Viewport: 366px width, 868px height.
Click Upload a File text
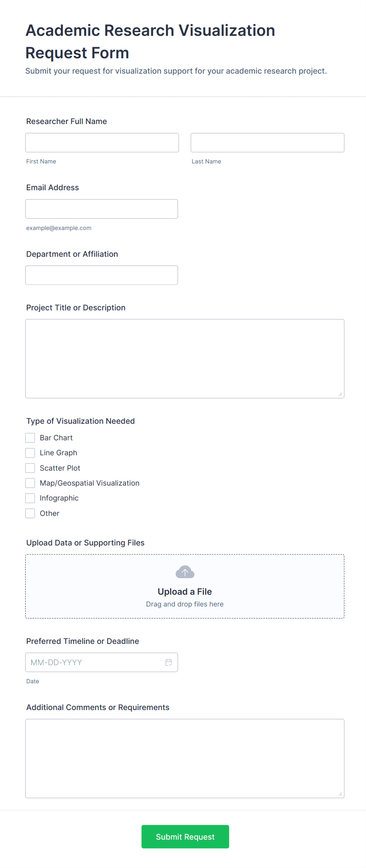point(185,592)
